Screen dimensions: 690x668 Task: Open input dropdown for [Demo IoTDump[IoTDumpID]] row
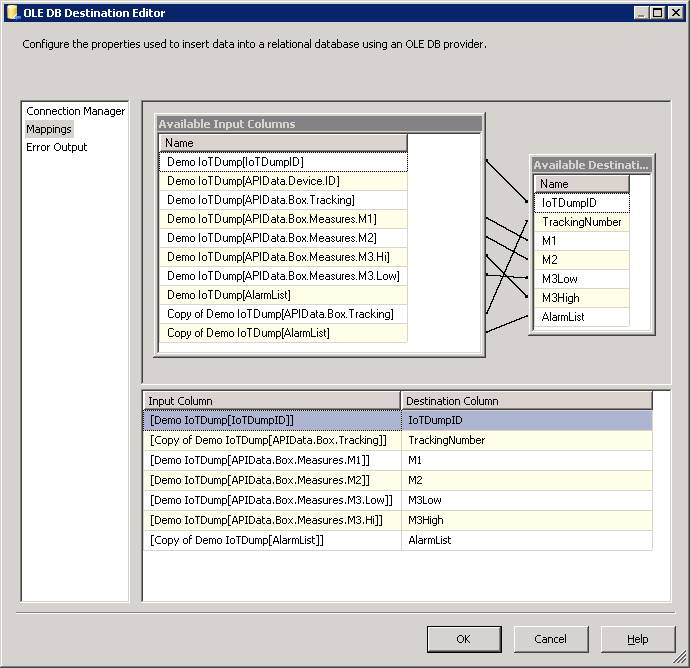272,420
